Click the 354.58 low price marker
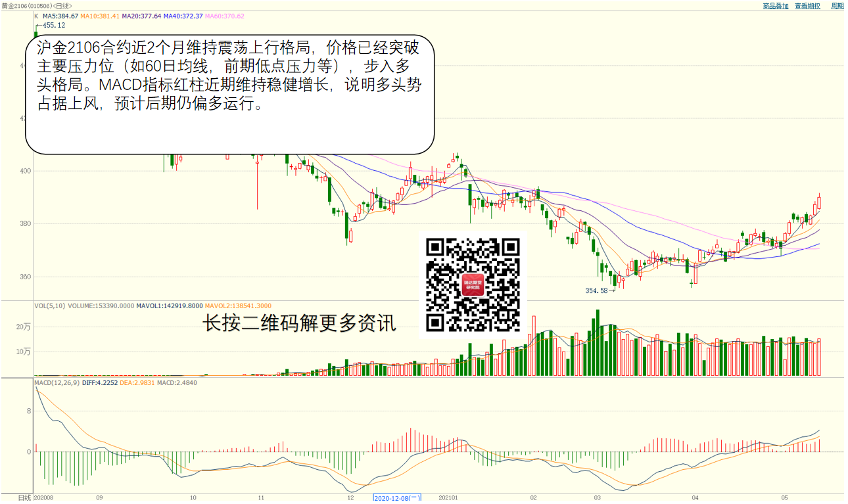This screenshot has height=504, width=848. tap(597, 290)
